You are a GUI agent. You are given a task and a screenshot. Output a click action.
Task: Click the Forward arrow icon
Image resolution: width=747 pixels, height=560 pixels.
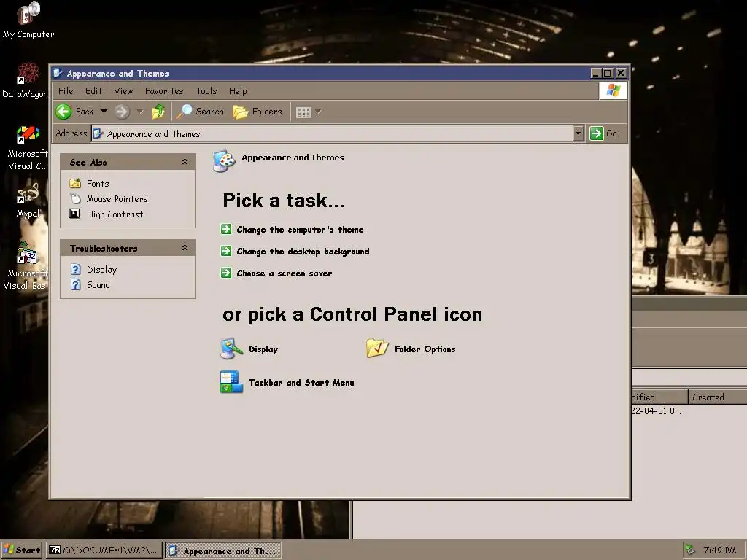point(122,112)
